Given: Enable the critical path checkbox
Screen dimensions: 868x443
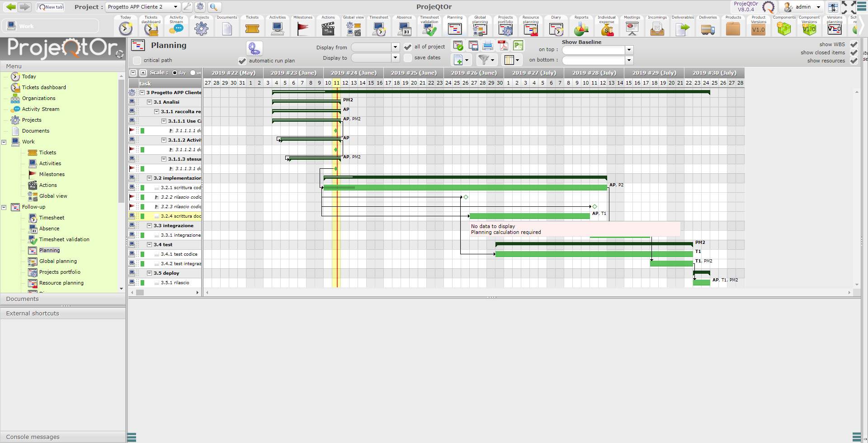Looking at the screenshot, I should coord(137,61).
